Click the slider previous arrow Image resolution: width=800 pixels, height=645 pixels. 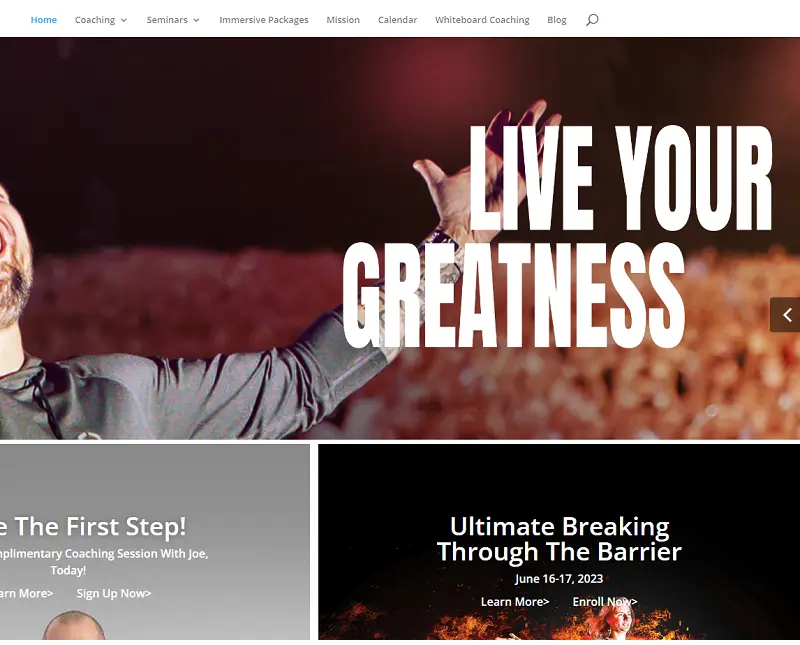786,315
